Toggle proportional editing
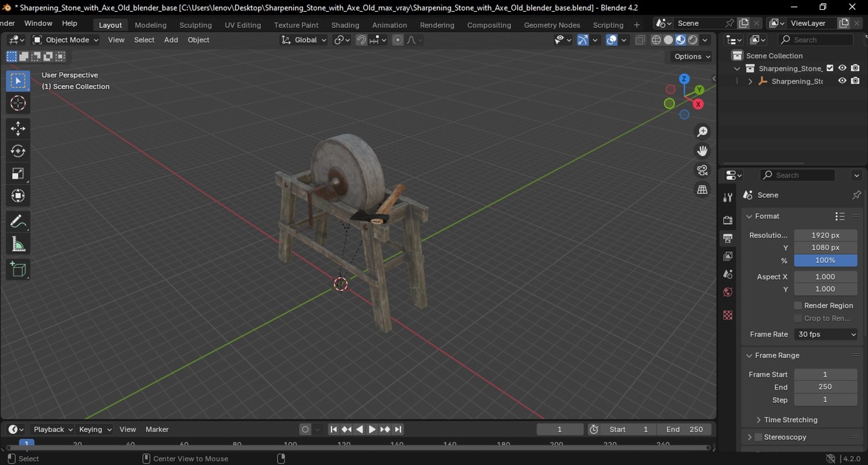 [x=398, y=40]
